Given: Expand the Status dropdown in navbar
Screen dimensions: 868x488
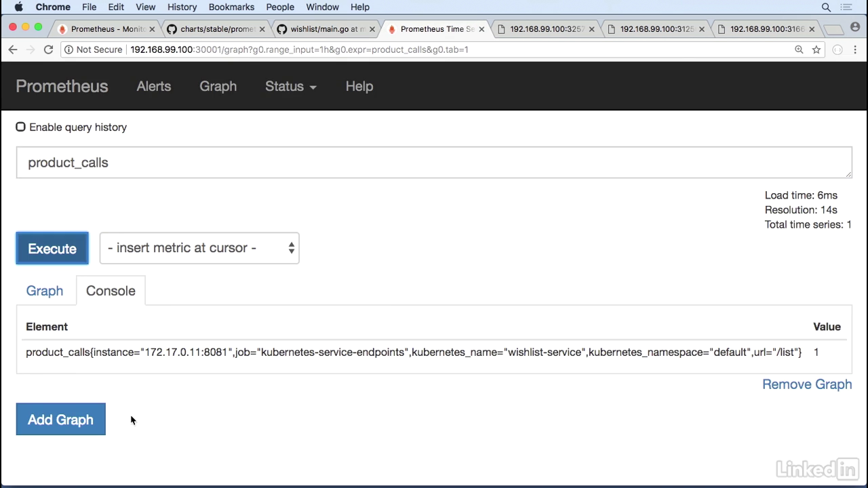Looking at the screenshot, I should [x=290, y=86].
